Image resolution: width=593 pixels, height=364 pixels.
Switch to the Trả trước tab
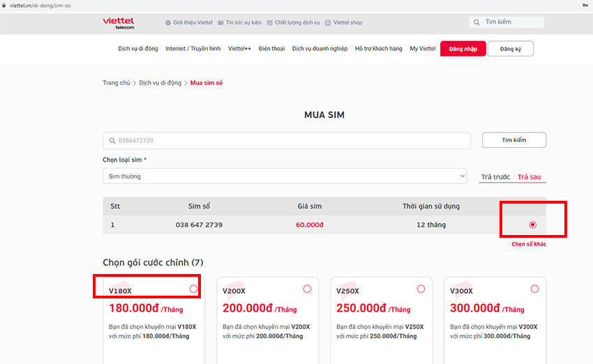point(495,176)
